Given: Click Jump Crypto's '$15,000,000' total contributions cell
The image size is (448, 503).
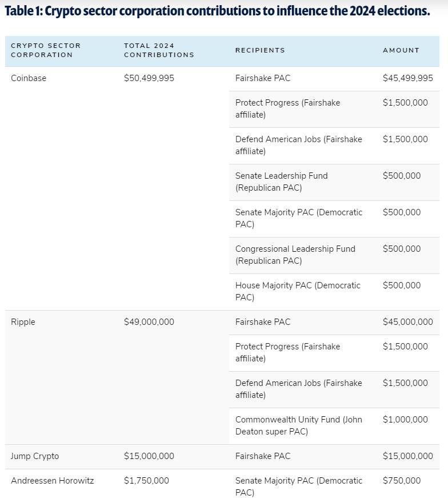Looking at the screenshot, I should (149, 456).
